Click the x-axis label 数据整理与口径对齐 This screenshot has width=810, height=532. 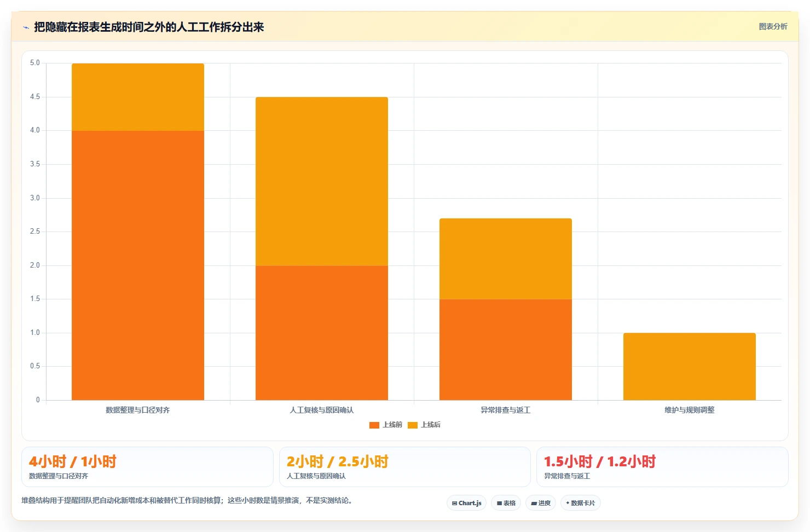pos(138,410)
